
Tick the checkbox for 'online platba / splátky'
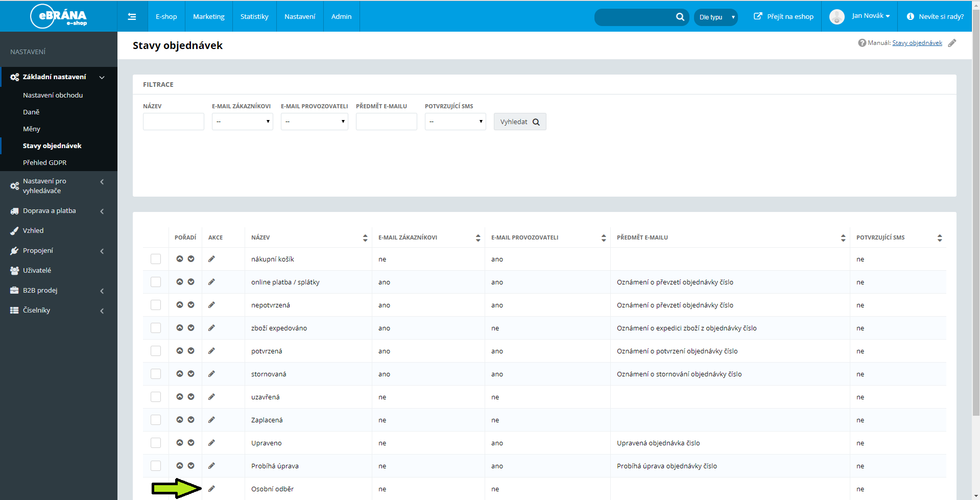156,282
